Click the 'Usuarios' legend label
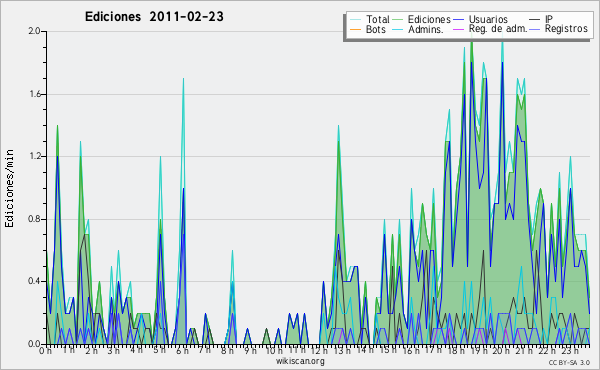The width and height of the screenshot is (600, 370). pos(488,19)
